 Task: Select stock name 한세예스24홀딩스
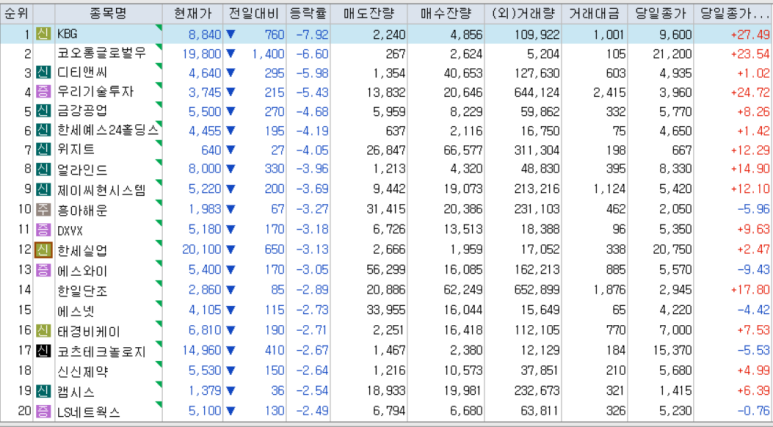pos(108,131)
